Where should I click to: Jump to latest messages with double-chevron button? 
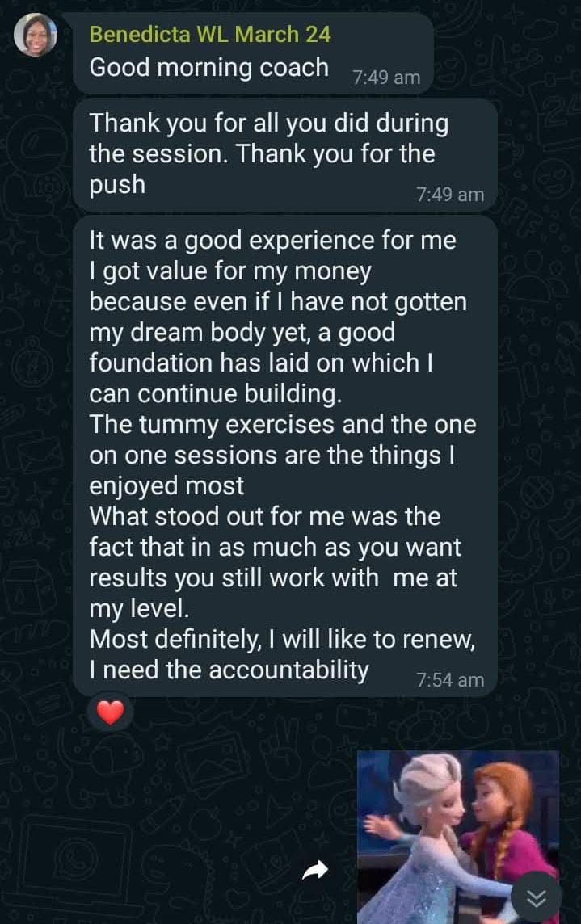(x=537, y=897)
